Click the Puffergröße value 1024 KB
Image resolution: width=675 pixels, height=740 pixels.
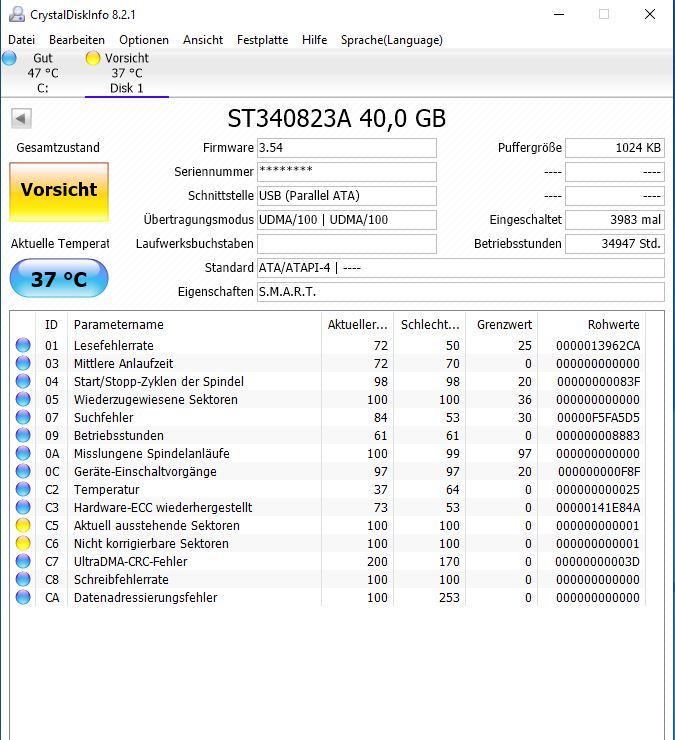(x=615, y=148)
